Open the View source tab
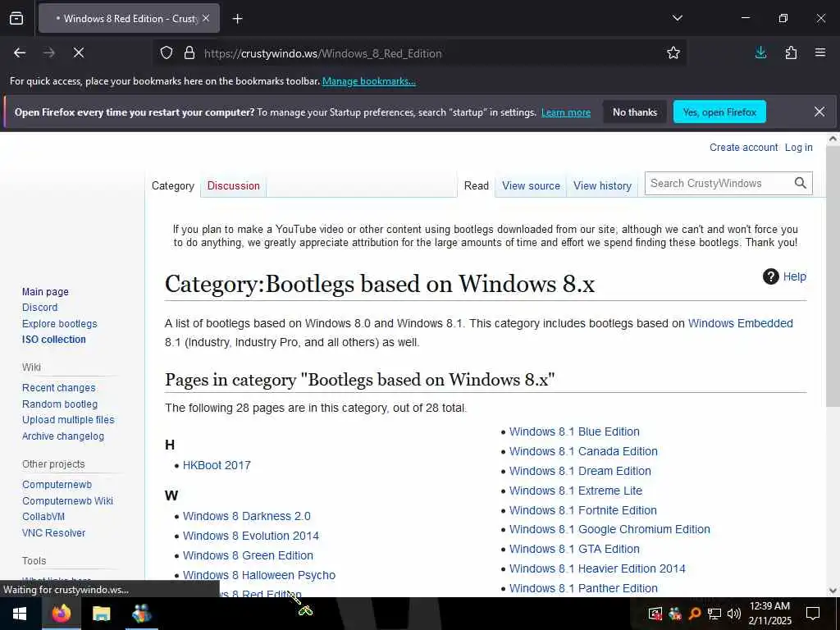Viewport: 840px width, 630px height. tap(531, 186)
